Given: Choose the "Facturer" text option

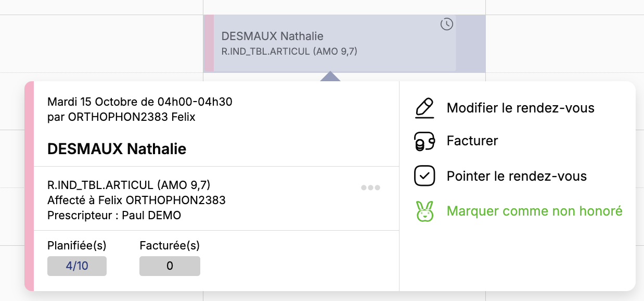Looking at the screenshot, I should (x=472, y=141).
